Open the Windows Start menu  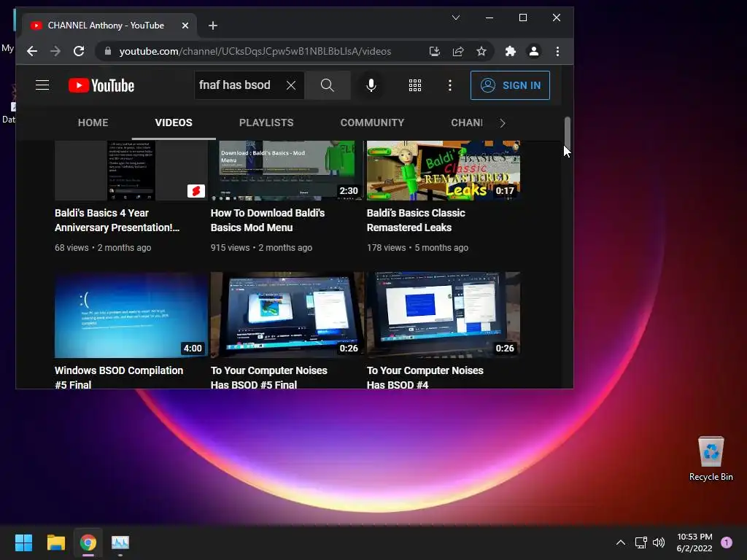click(x=23, y=542)
